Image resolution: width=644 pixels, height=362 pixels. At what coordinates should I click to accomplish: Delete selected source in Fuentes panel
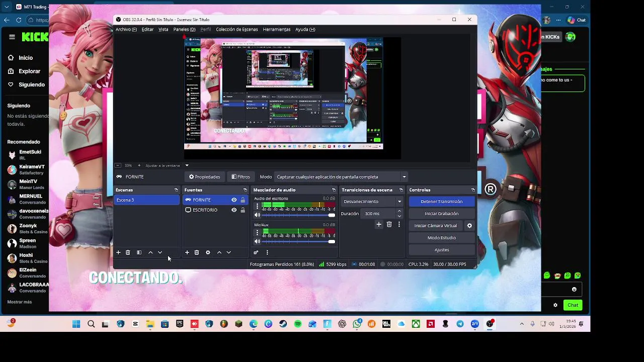197,252
